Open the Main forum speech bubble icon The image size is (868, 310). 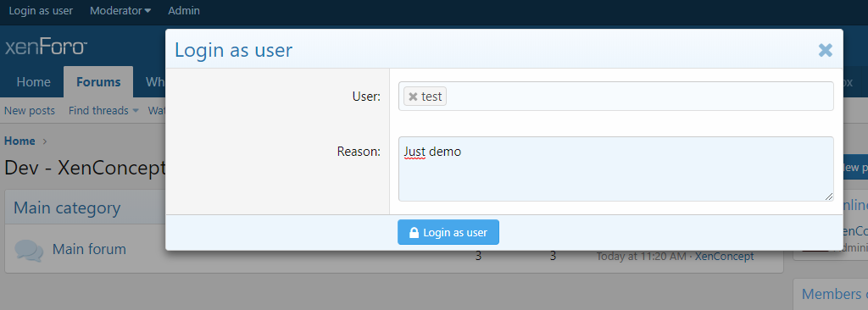coord(29,250)
